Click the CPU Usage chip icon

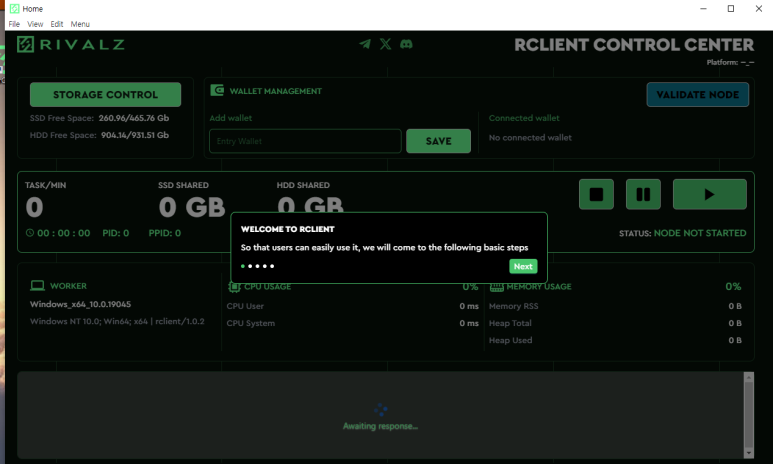[x=234, y=286]
